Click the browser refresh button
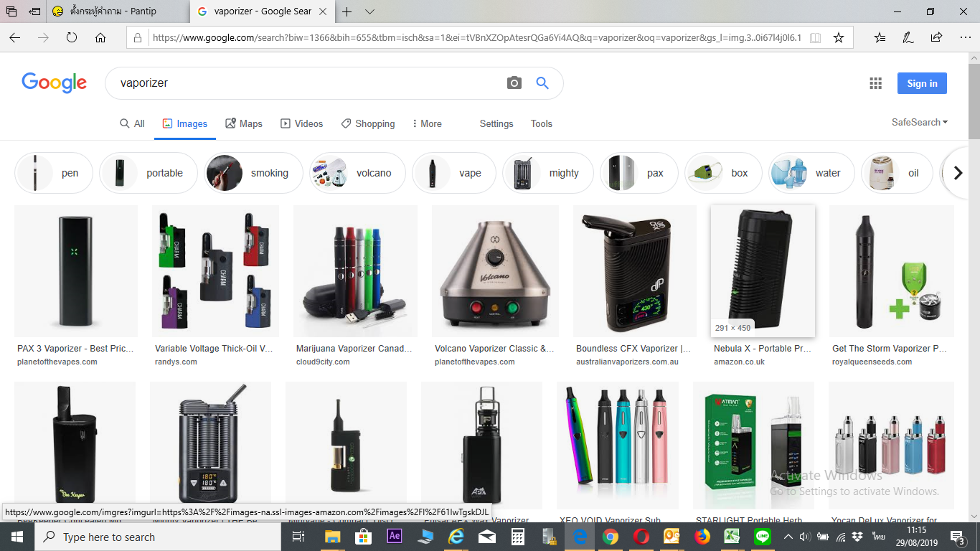 pos(72,37)
